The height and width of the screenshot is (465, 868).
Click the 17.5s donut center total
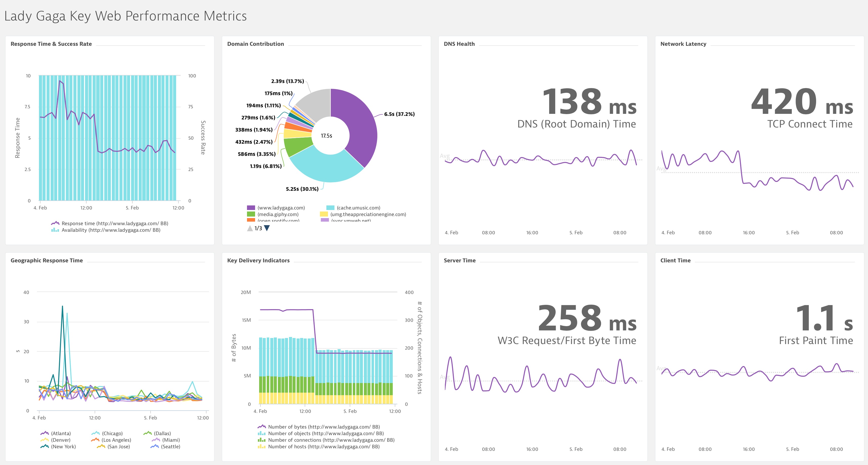click(x=326, y=136)
